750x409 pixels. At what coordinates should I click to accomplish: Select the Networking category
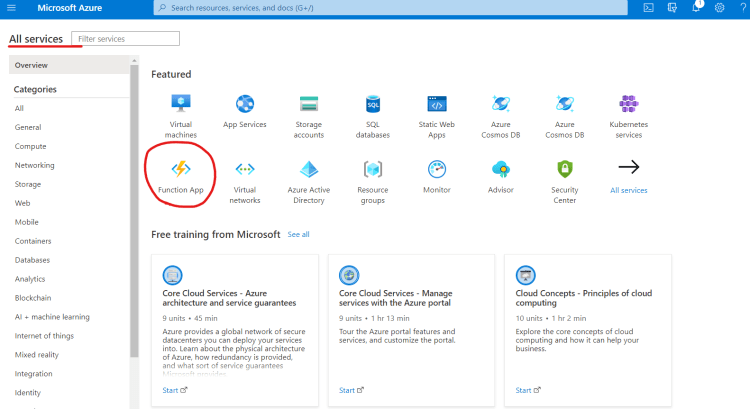[34, 165]
